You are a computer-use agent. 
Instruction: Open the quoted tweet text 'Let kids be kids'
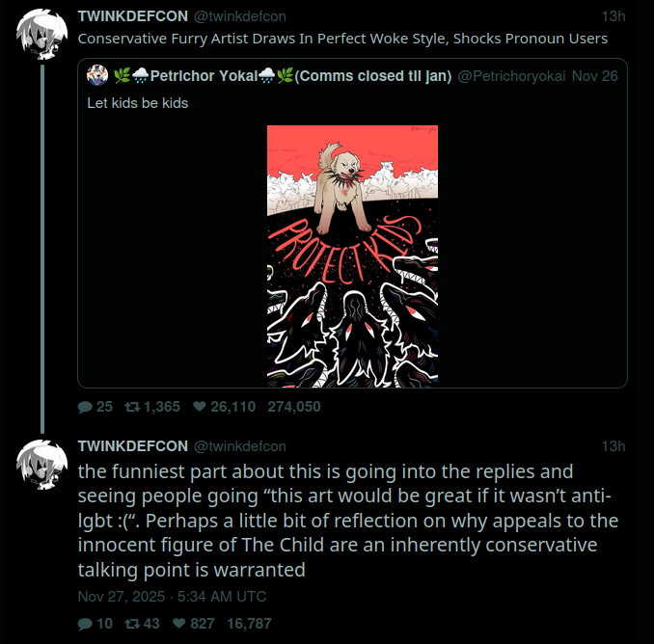144,102
